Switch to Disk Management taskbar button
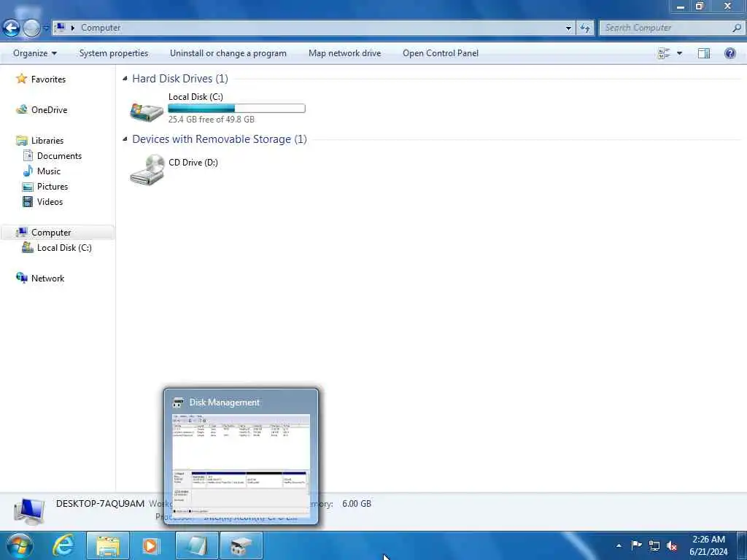The height and width of the screenshot is (560, 747). click(241, 545)
